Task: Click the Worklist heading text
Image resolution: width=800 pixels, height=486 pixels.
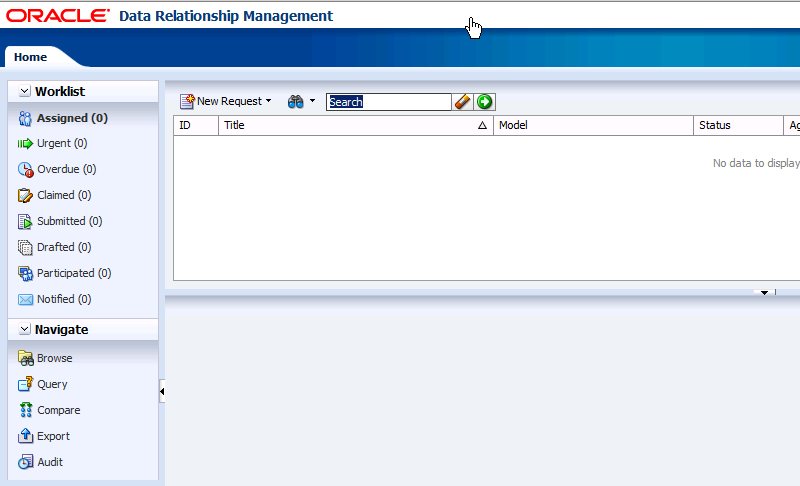Action: 60,91
